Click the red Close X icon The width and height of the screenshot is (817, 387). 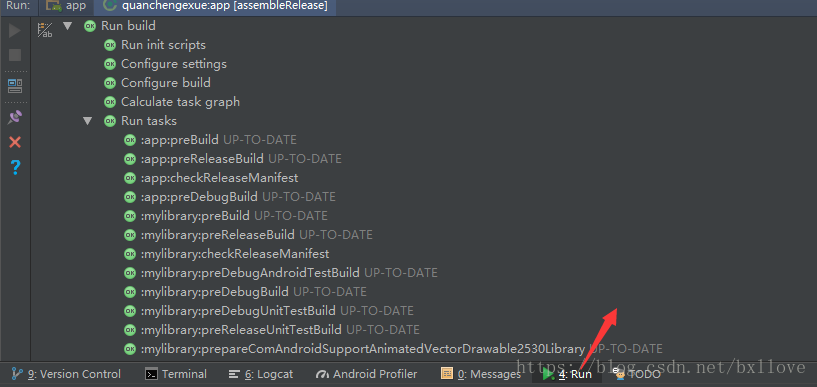pyautogui.click(x=15, y=142)
